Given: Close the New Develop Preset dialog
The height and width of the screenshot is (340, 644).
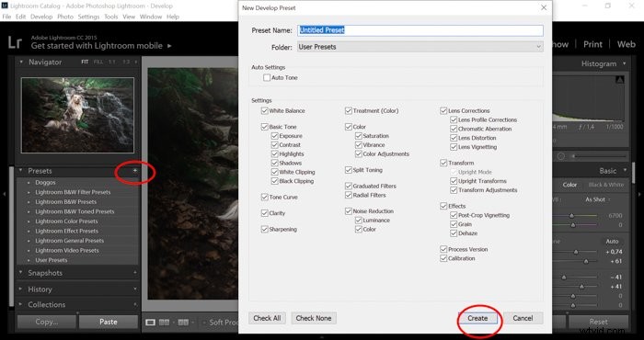Looking at the screenshot, I should click(x=544, y=7).
